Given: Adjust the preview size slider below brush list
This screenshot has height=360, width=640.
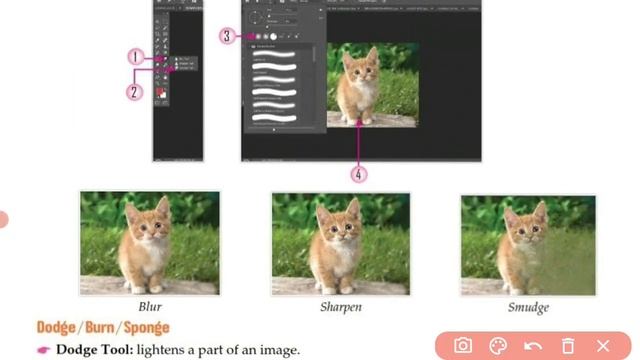Looking at the screenshot, I should click(274, 130).
